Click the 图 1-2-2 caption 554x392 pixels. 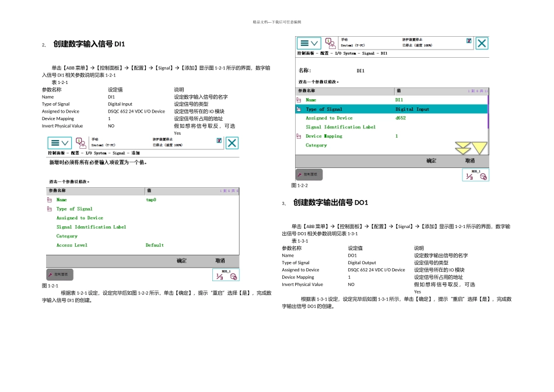coord(300,185)
